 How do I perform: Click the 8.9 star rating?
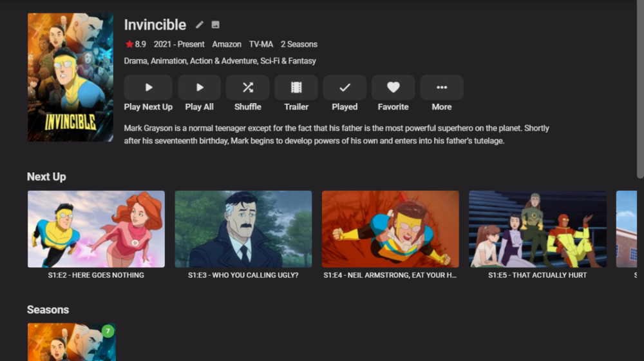click(136, 44)
